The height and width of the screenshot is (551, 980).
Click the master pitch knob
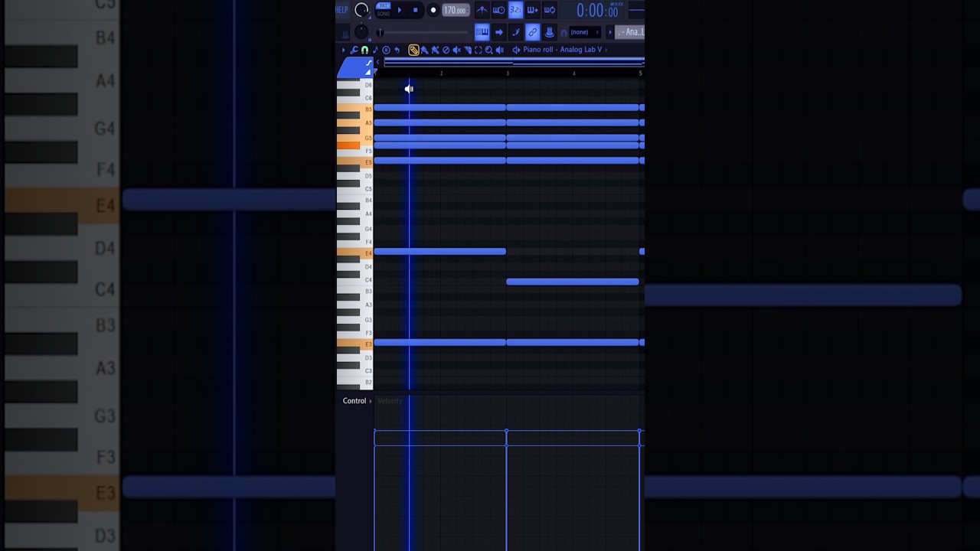pyautogui.click(x=361, y=31)
